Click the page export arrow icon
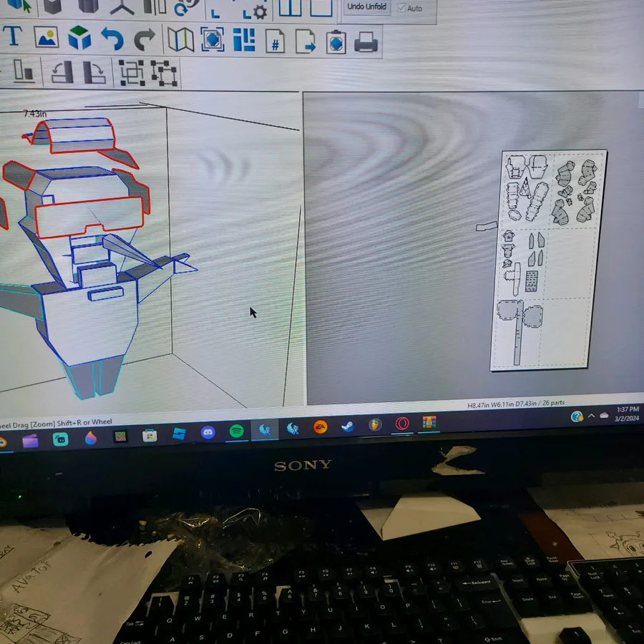 (x=305, y=42)
